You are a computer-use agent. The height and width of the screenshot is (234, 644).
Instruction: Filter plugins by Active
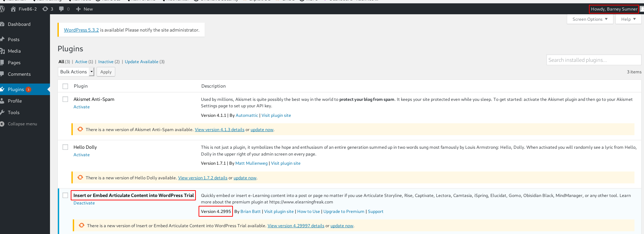(81, 62)
